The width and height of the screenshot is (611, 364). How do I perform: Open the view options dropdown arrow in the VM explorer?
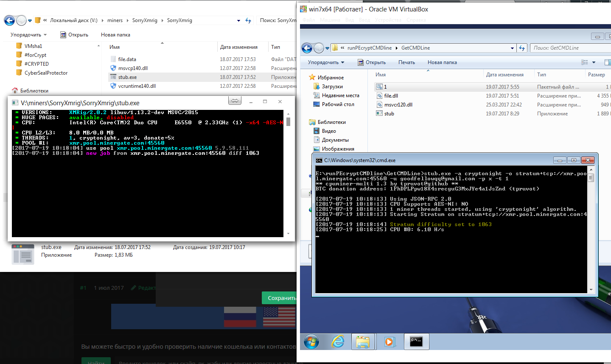pyautogui.click(x=594, y=62)
